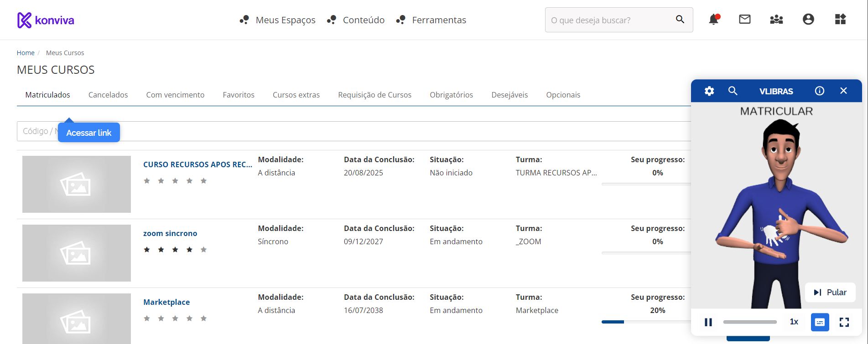Switch VLibras avatar to fullscreen
The image size is (868, 344).
coord(844,322)
